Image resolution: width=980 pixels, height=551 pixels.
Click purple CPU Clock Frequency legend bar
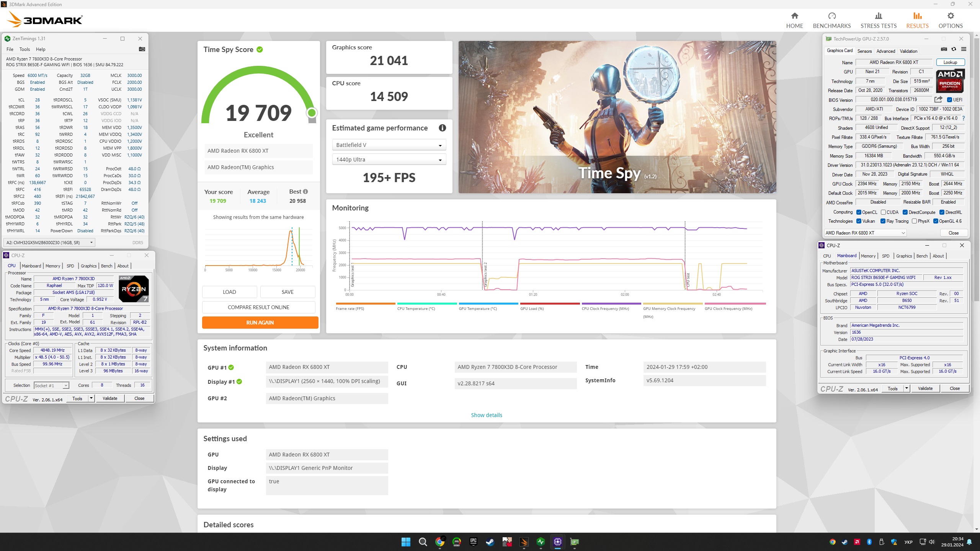pyautogui.click(x=611, y=304)
